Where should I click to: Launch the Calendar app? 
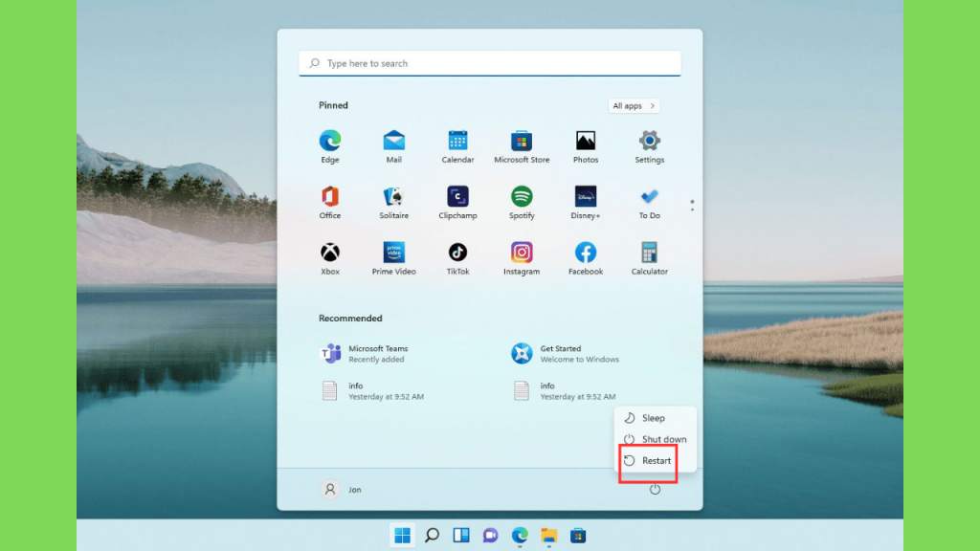point(457,146)
